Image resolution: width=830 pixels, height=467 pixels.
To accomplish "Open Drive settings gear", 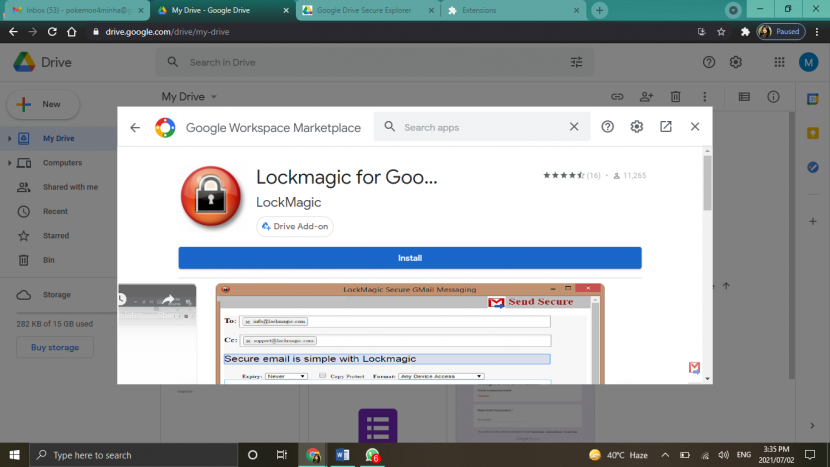I will point(736,62).
